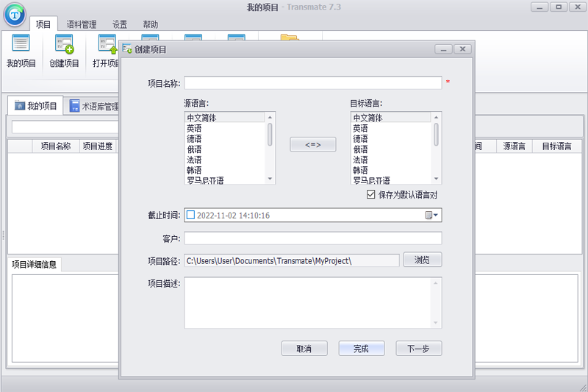Click 浏览 to choose project path
The width and height of the screenshot is (588, 392).
422,260
